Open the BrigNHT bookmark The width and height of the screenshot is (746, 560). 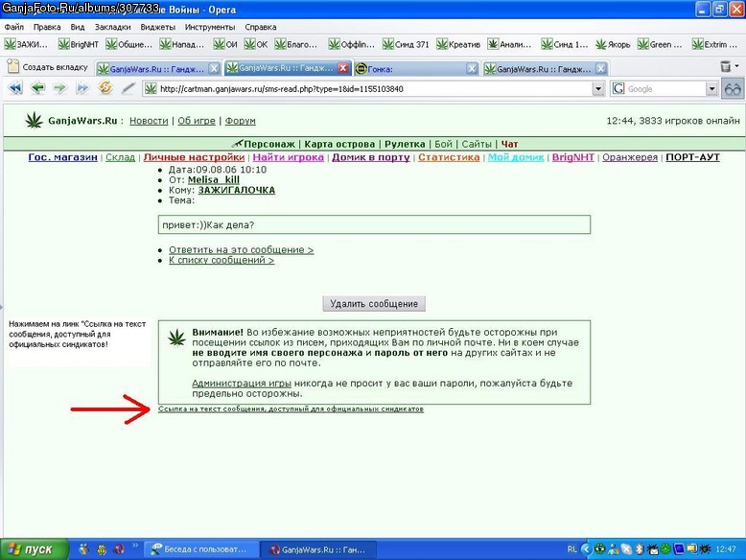click(79, 45)
